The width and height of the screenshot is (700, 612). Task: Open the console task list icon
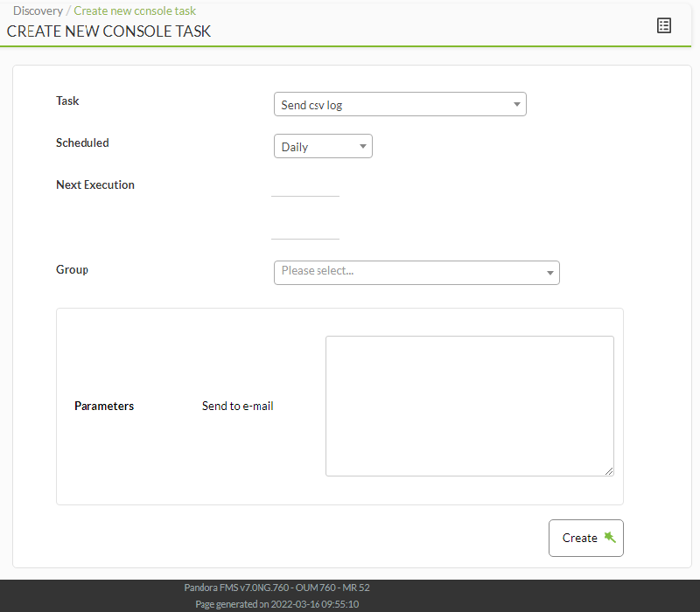pyautogui.click(x=664, y=25)
